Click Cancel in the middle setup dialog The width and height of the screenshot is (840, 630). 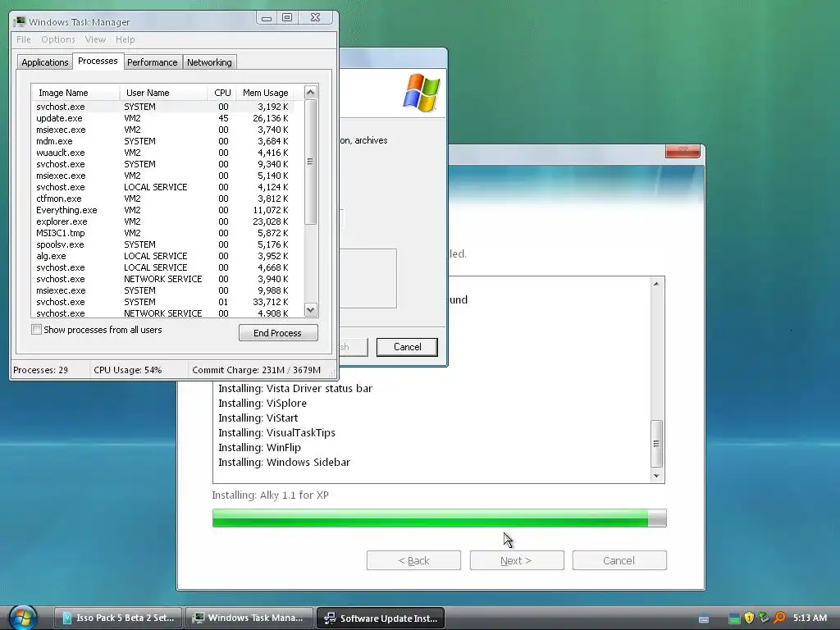click(407, 347)
